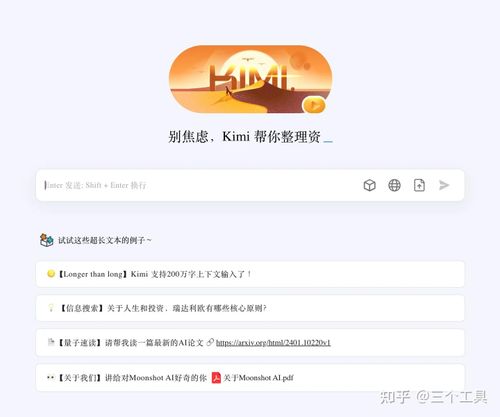The height and width of the screenshot is (417, 500).
Task: Click the gift box icon beside examples heading
Action: click(x=47, y=240)
